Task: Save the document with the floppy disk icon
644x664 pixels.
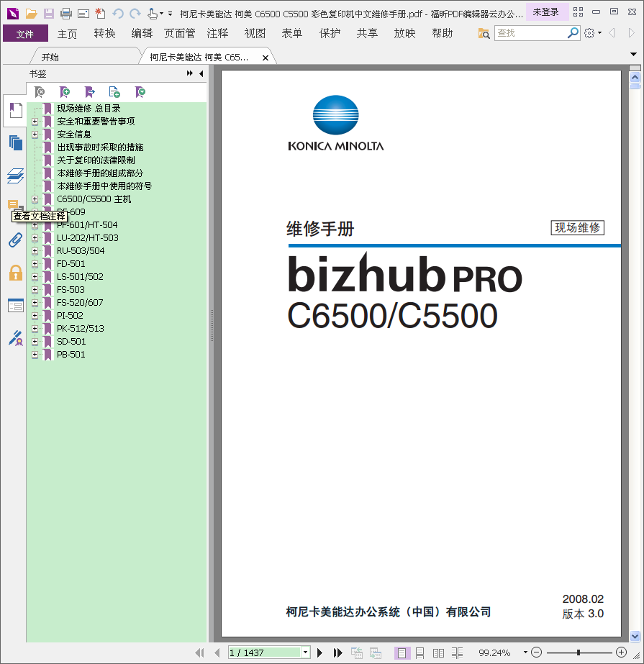Action: point(49,14)
